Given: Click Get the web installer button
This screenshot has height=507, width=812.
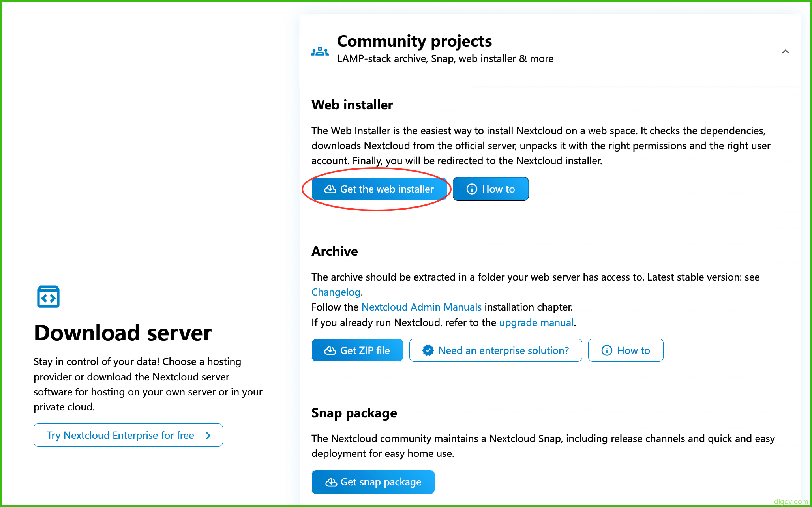Looking at the screenshot, I should click(x=379, y=189).
